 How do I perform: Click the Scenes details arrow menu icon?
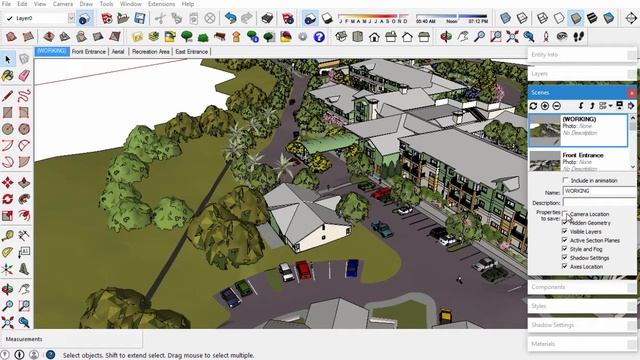[x=631, y=106]
